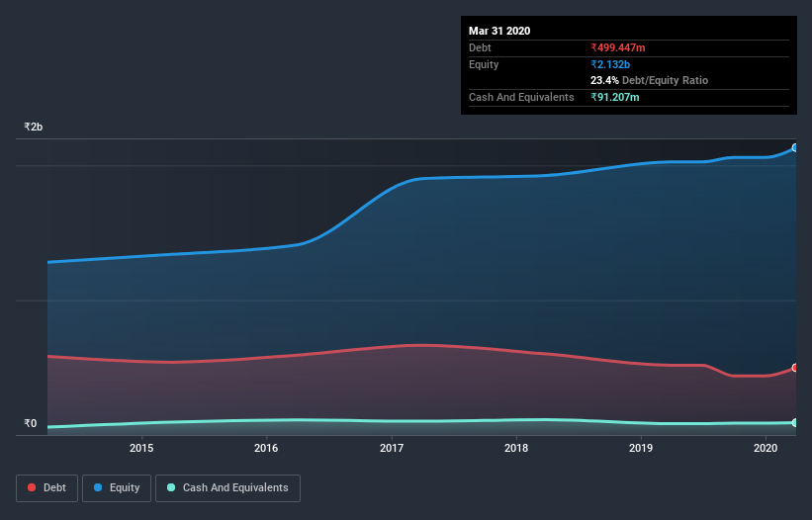Image resolution: width=812 pixels, height=520 pixels.
Task: Select the Cash data point at Mar 2020
Action: point(795,423)
